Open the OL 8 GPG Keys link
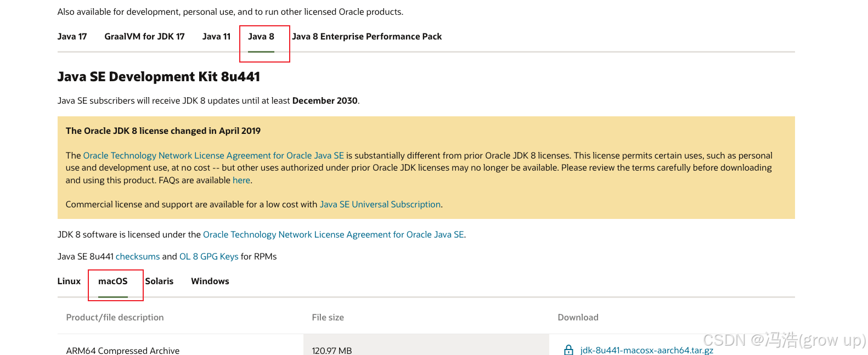Image resolution: width=868 pixels, height=355 pixels. (209, 257)
